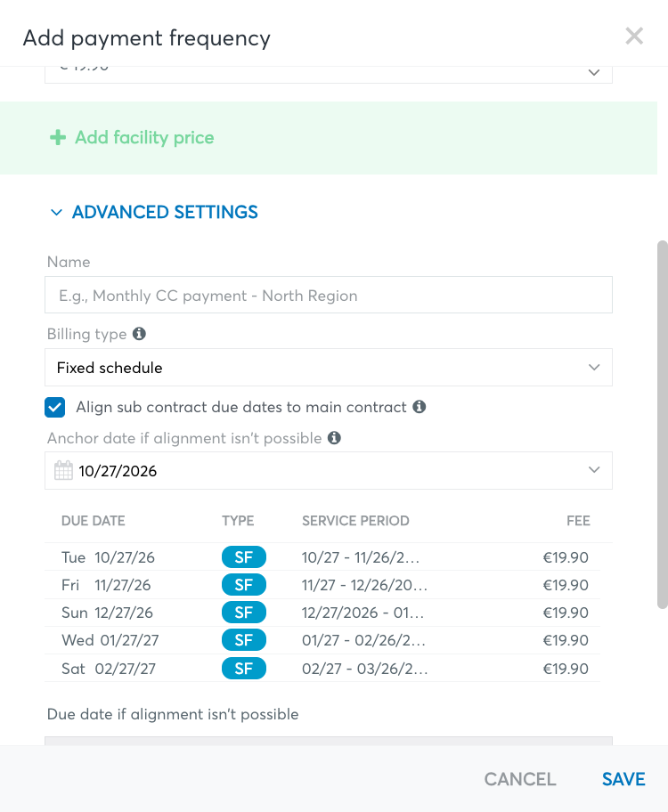The height and width of the screenshot is (812, 668).
Task: Click Add facility price link
Action: [x=144, y=138]
